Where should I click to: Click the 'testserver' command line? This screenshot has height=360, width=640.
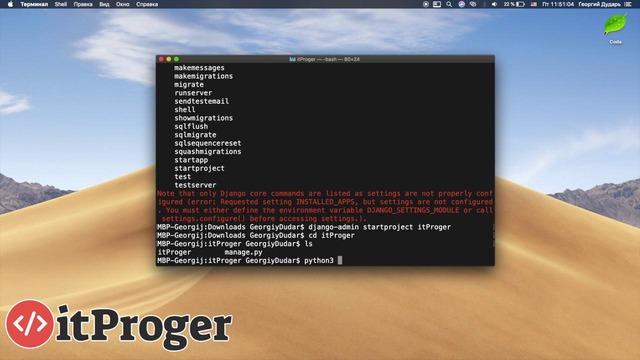[x=195, y=185]
